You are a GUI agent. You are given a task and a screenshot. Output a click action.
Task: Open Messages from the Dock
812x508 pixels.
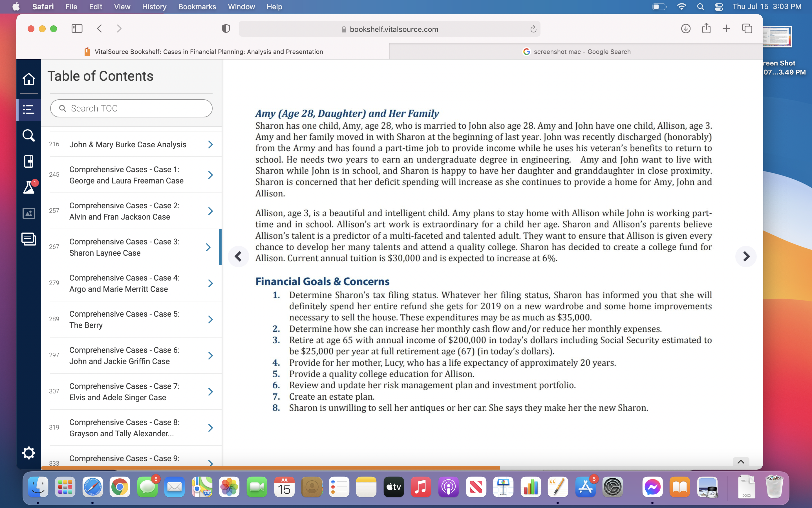147,487
